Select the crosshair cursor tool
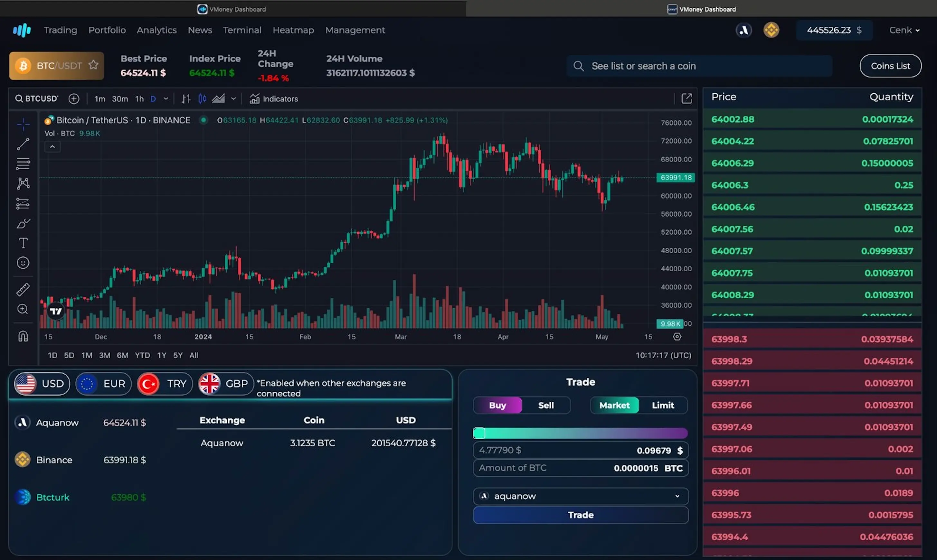The height and width of the screenshot is (560, 937). pos(23,124)
